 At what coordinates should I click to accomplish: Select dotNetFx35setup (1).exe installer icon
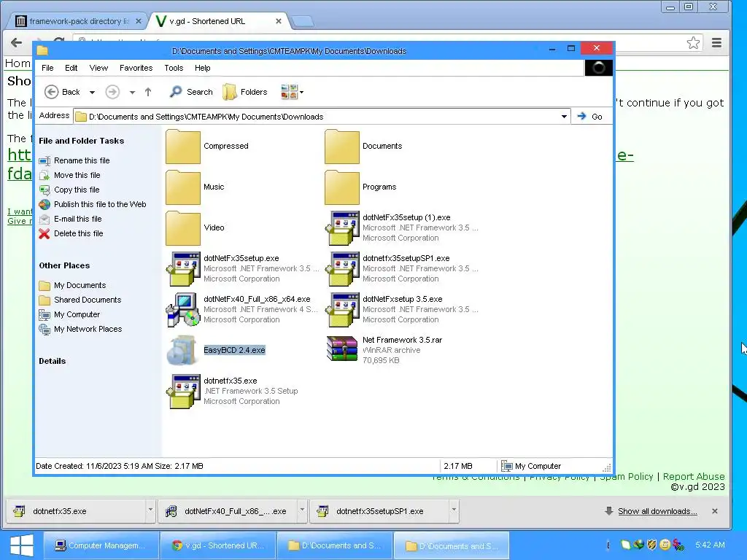[342, 228]
